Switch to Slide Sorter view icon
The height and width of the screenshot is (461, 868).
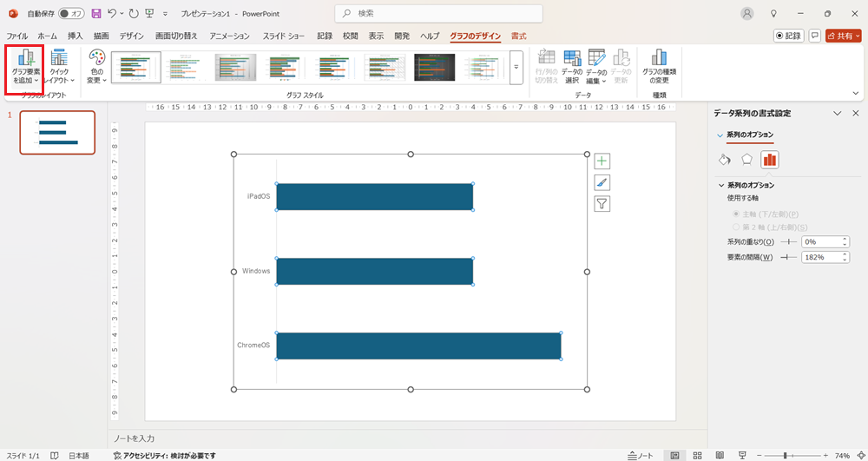click(x=698, y=456)
